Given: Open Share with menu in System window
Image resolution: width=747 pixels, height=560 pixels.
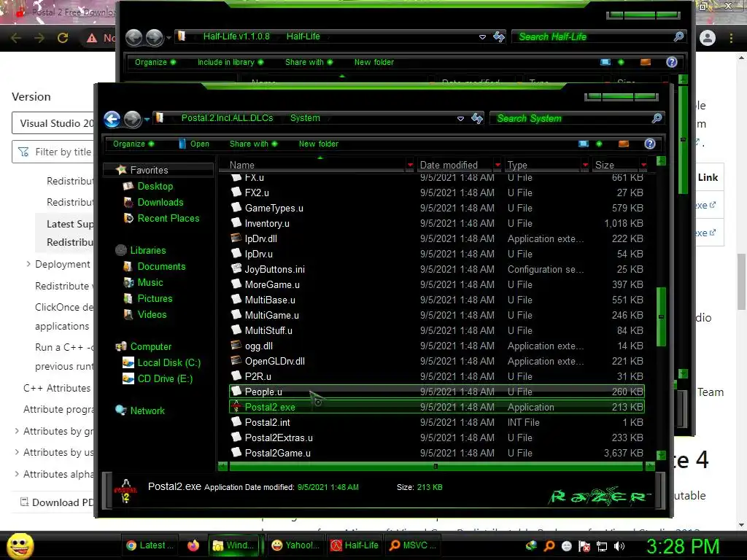Looking at the screenshot, I should point(253,144).
